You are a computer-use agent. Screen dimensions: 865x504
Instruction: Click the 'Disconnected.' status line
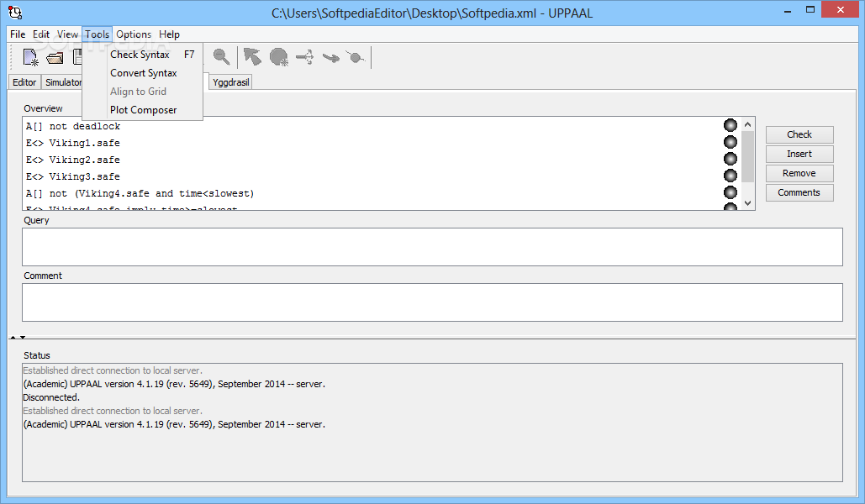51,397
